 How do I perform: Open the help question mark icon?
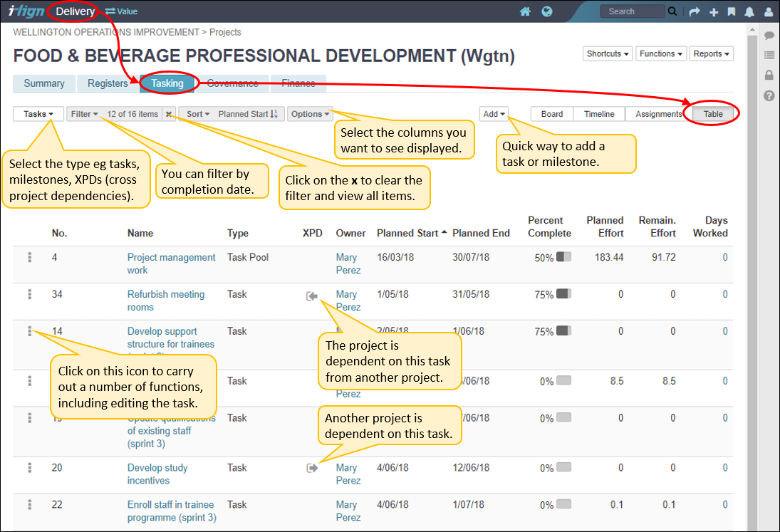pyautogui.click(x=769, y=95)
